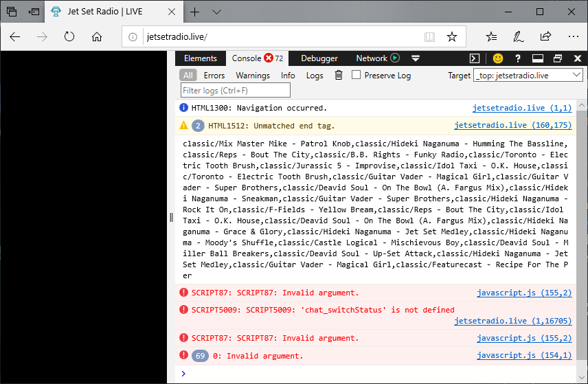This screenshot has height=384, width=588.
Task: Add notes with the pen icon
Action: [x=518, y=36]
